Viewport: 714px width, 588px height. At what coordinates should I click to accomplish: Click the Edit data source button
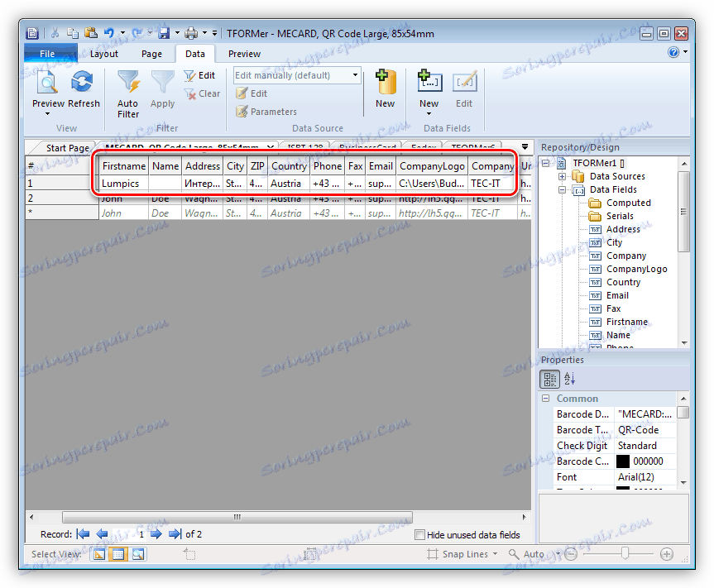point(252,93)
